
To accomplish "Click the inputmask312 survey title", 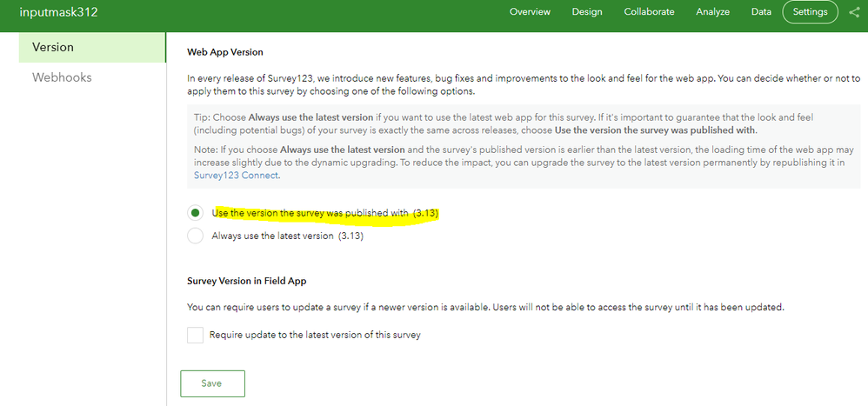I will (x=58, y=12).
